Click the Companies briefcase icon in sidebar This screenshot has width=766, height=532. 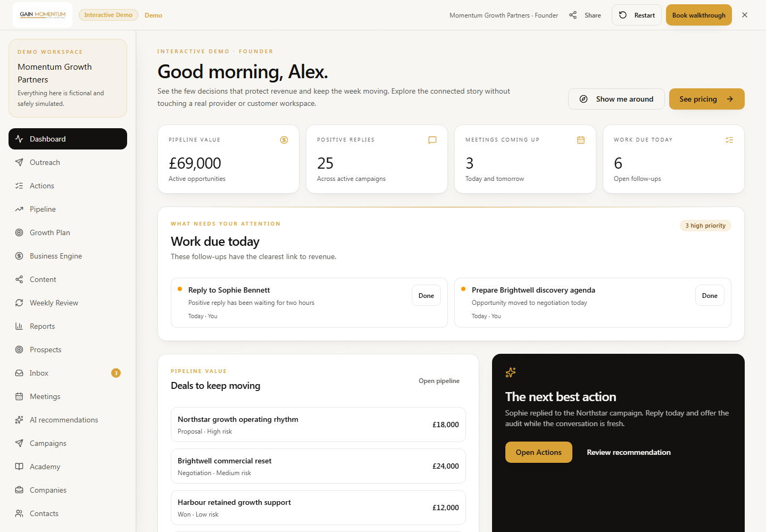pyautogui.click(x=19, y=490)
